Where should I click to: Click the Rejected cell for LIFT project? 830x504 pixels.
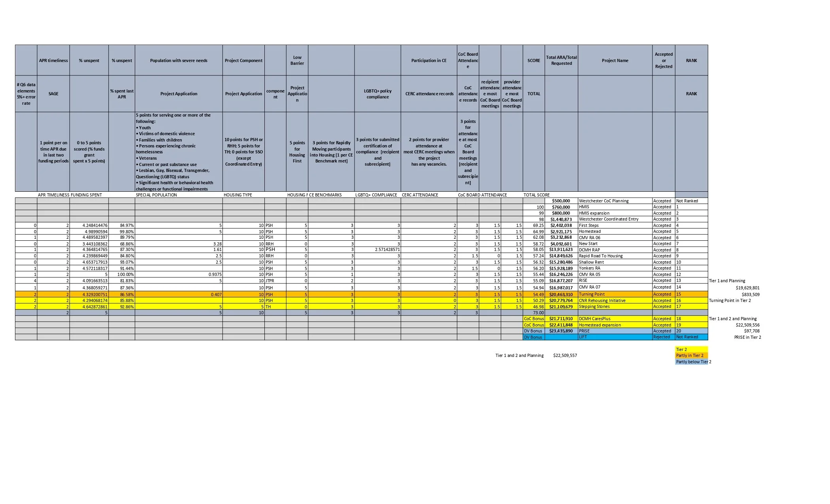tap(662, 337)
